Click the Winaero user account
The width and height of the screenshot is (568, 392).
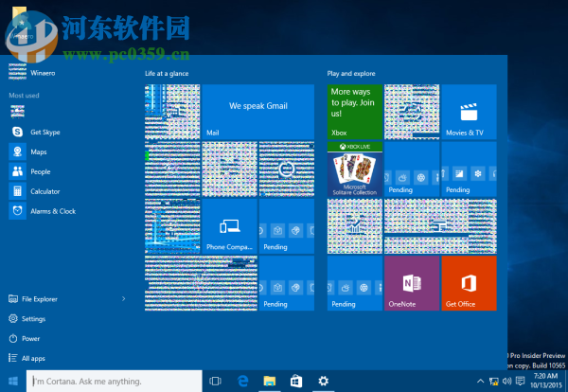pos(32,73)
